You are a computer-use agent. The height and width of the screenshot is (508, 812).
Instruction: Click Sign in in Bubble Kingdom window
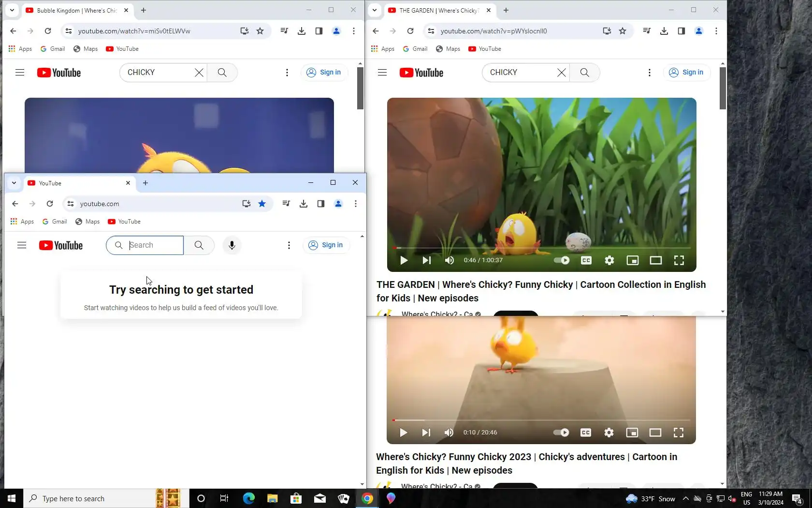[324, 73]
